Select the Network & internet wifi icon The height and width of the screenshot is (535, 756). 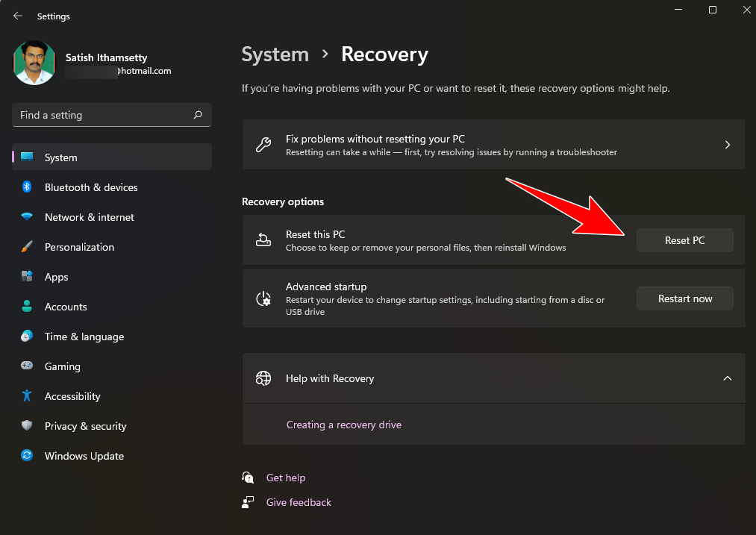(27, 217)
